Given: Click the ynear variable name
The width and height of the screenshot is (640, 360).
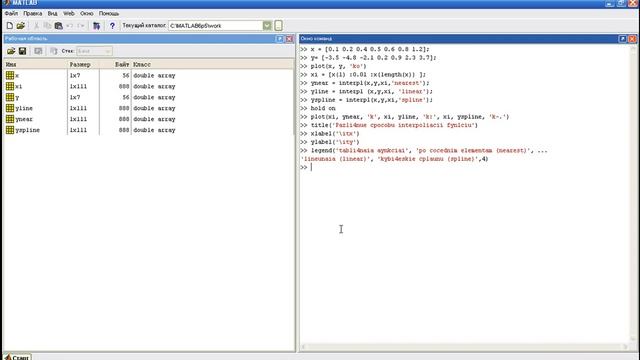Looking at the screenshot, I should coord(24,119).
